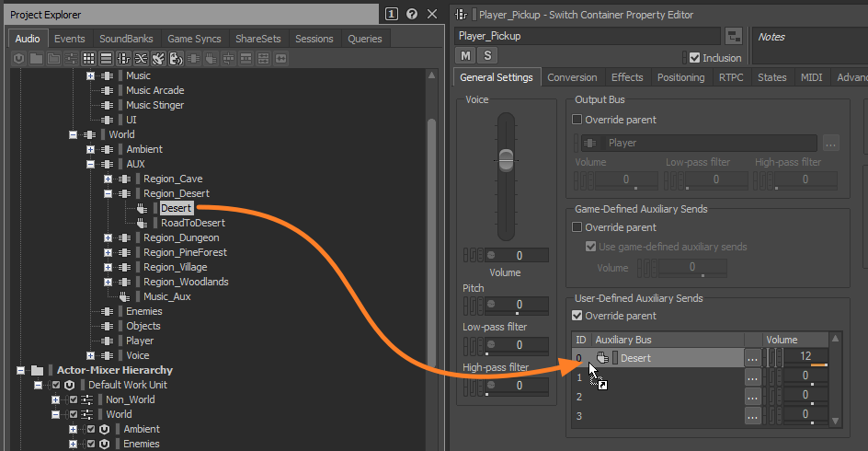This screenshot has height=451, width=868.
Task: Click the Mute (M) button for Player_Pickup
Action: click(x=466, y=56)
